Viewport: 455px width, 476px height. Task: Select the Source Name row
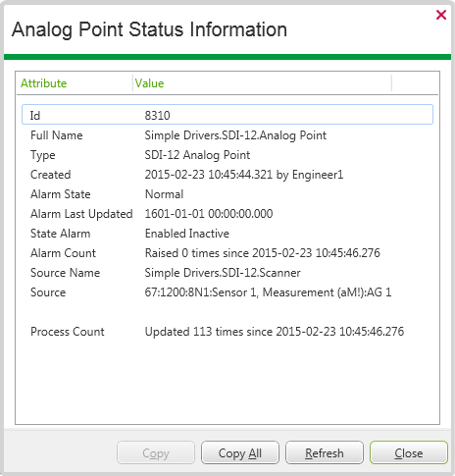click(x=227, y=273)
